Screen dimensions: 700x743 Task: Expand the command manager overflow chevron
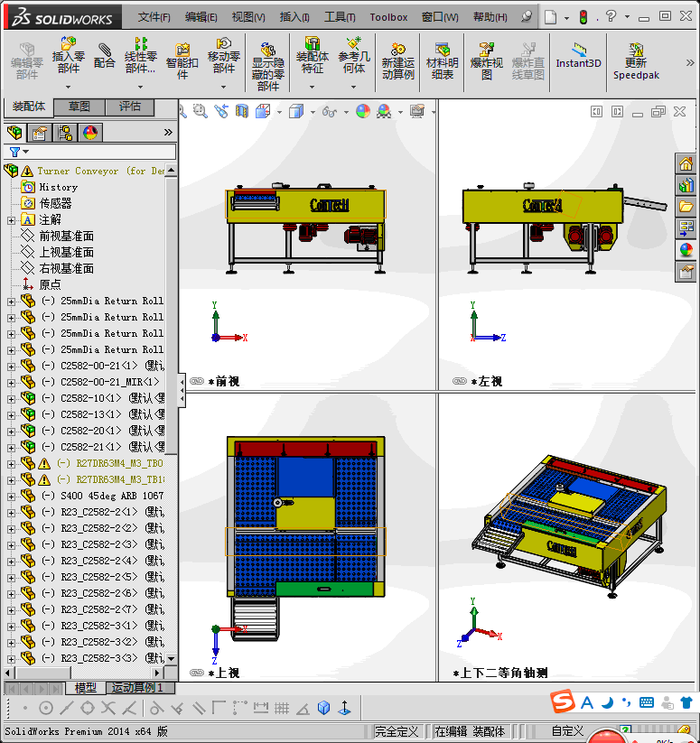[x=690, y=62]
